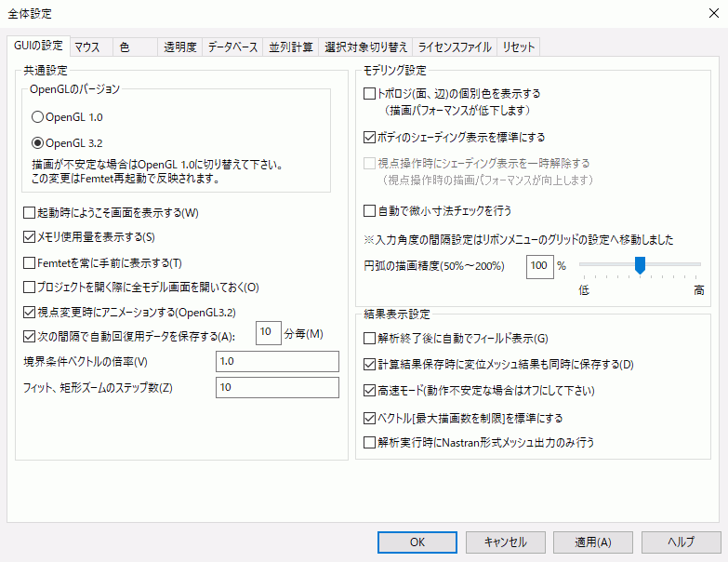This screenshot has width=728, height=562.
Task: Open the ライセンスファイル tab
Action: coord(455,47)
